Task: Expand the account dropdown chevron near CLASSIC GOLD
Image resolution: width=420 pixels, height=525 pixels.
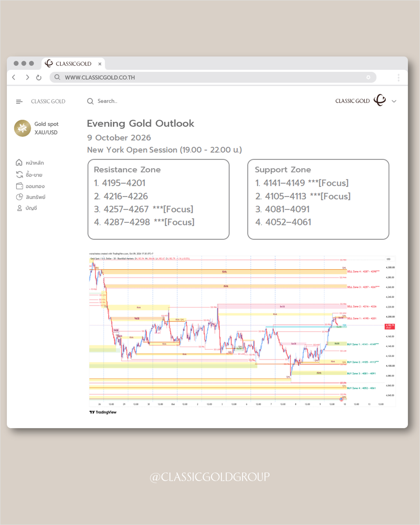Action: point(394,101)
